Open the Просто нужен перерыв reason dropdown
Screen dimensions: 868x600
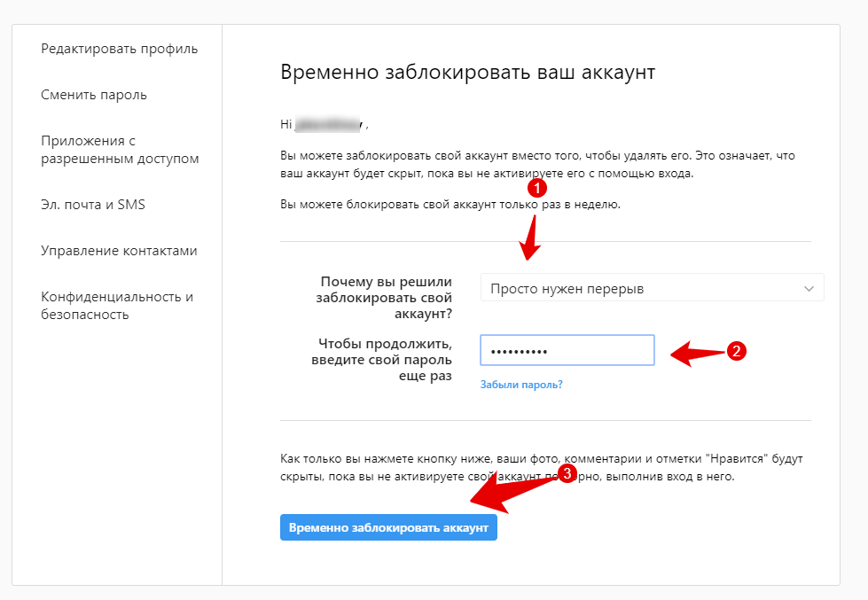click(x=652, y=288)
